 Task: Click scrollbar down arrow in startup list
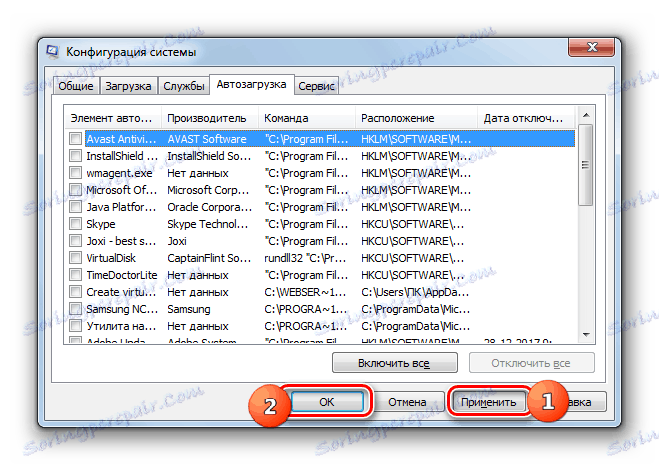coord(586,335)
